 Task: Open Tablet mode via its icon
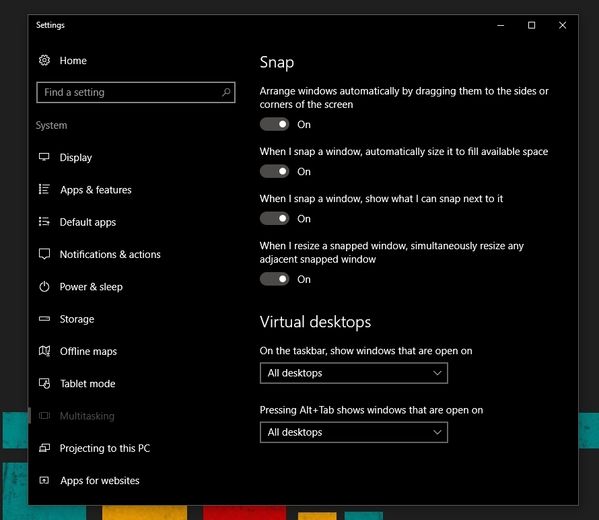(x=44, y=383)
